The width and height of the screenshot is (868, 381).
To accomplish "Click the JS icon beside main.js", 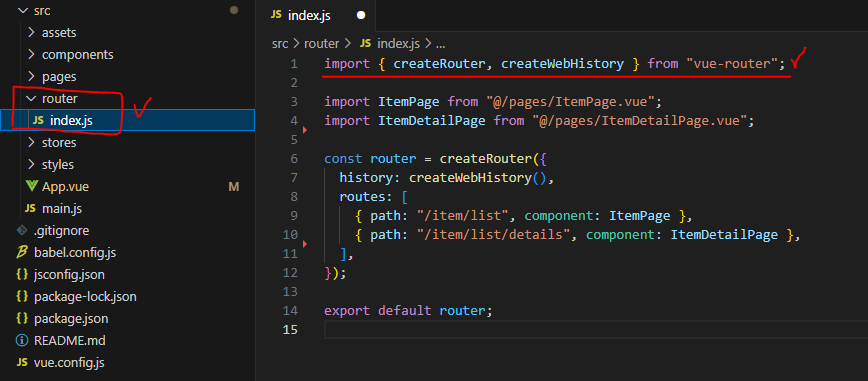I will pos(30,209).
